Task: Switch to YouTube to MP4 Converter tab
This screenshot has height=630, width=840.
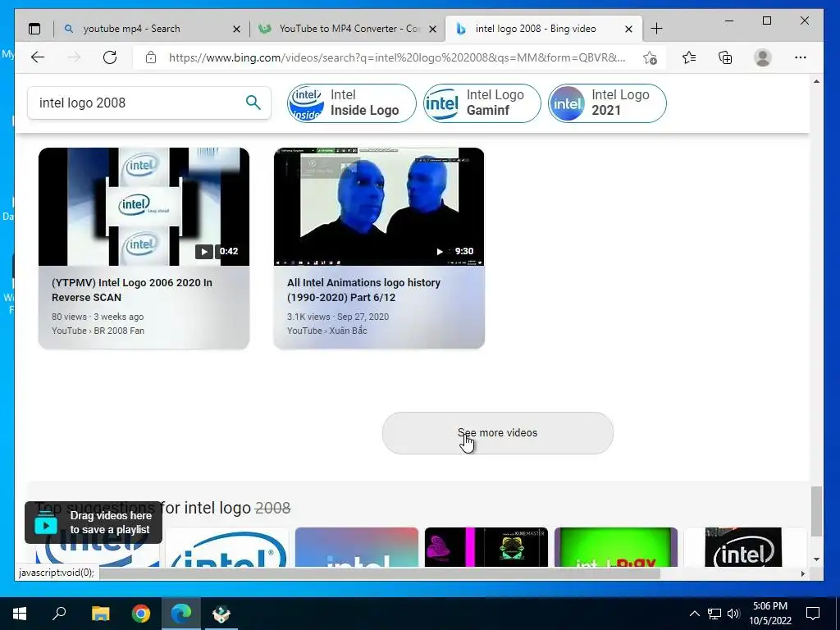Action: pos(347,29)
